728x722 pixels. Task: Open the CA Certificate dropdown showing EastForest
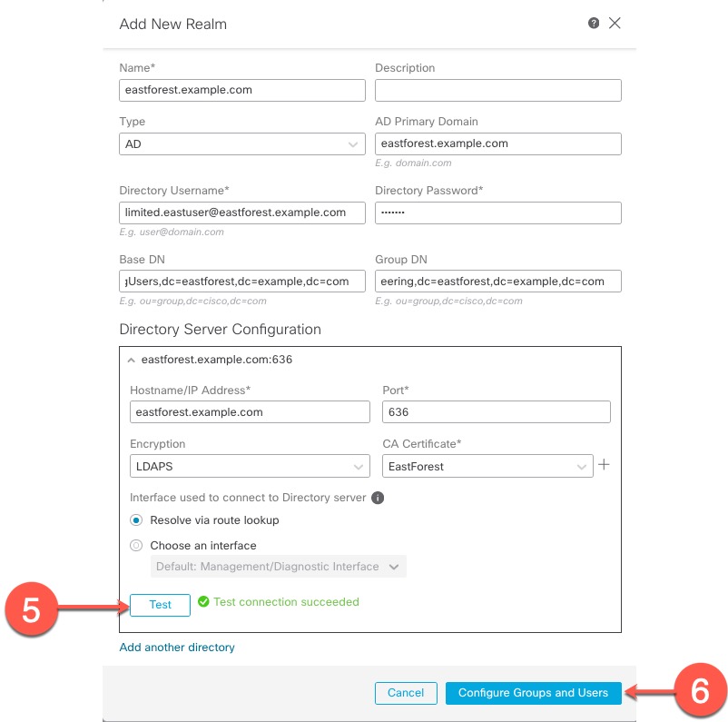[x=487, y=465]
